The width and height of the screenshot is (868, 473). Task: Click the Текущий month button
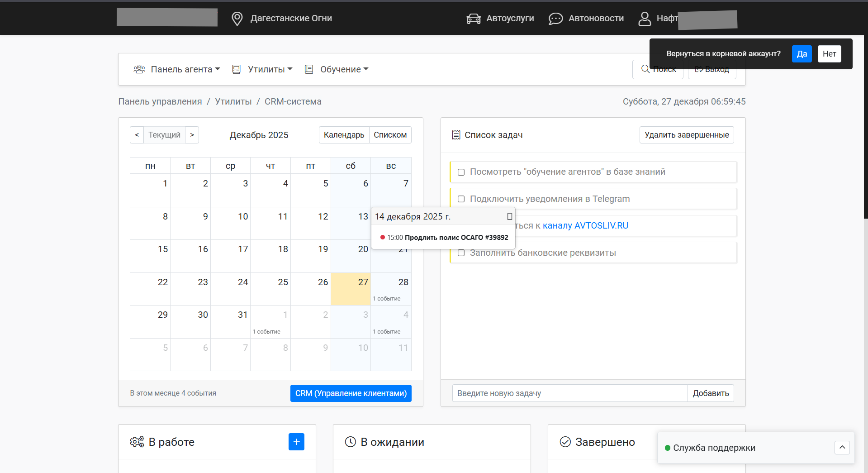tap(164, 135)
